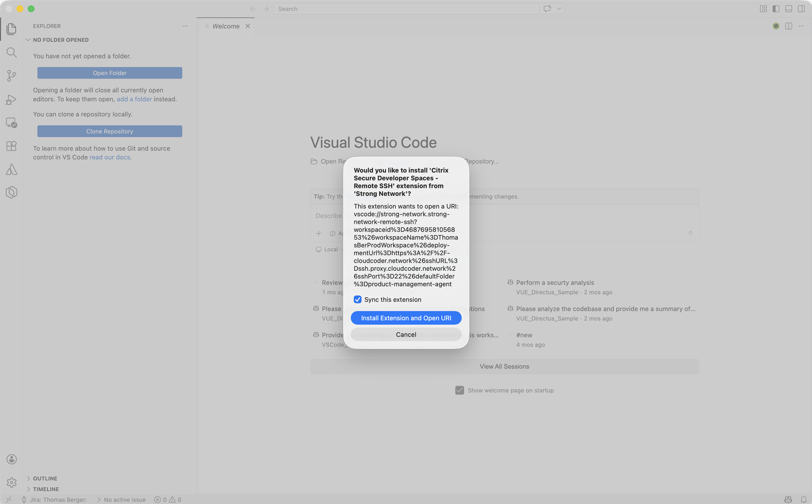Screen dimensions: 812x504
Task: Split the editor to the right
Action: [789, 26]
